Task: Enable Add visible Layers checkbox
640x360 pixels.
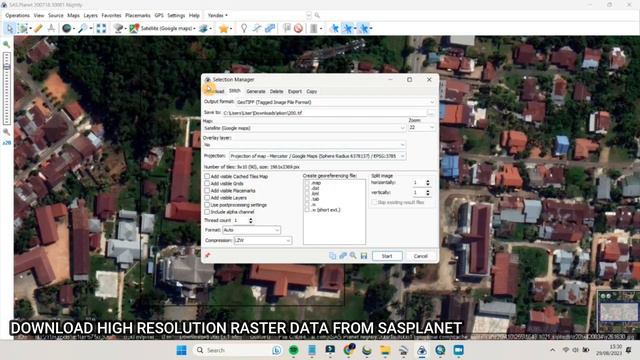Action: (x=207, y=198)
